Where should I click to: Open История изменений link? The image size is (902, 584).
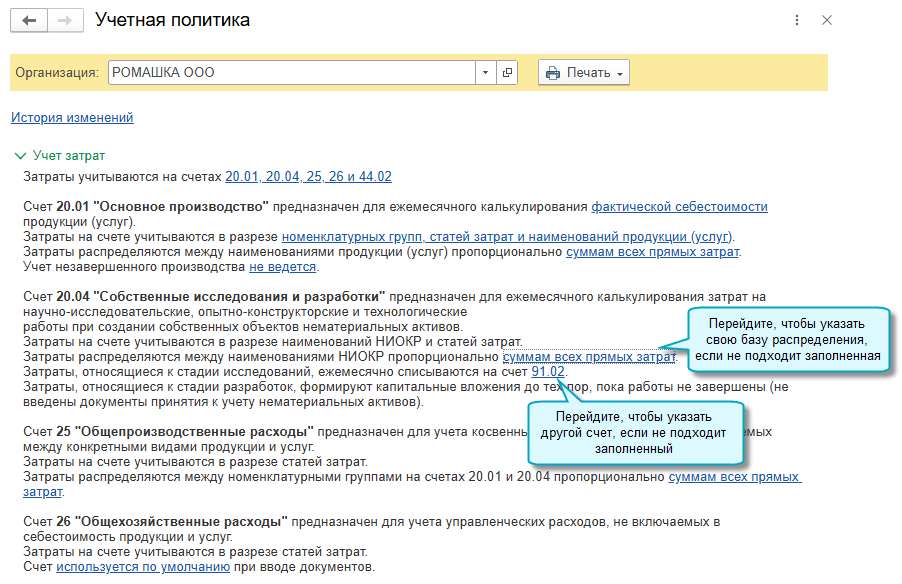pos(72,118)
